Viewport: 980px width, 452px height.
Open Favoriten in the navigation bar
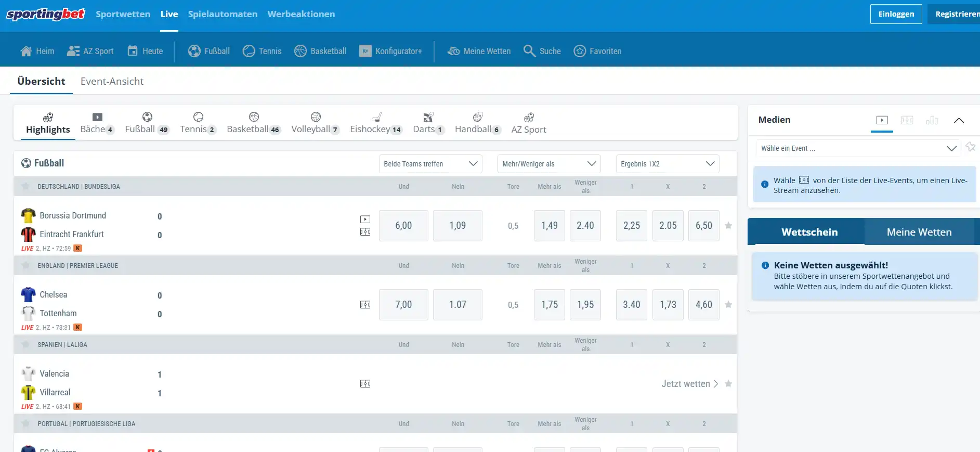click(x=597, y=51)
